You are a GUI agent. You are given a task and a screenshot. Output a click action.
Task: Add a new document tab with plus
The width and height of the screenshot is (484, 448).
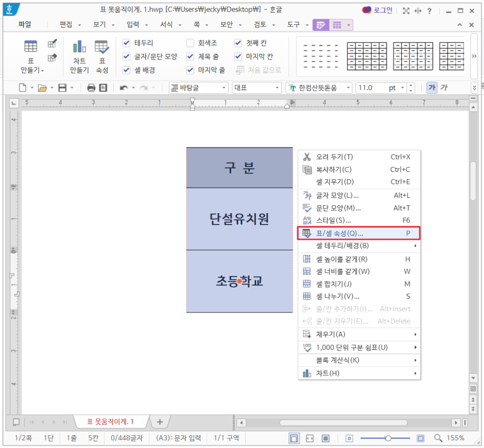(x=160, y=422)
